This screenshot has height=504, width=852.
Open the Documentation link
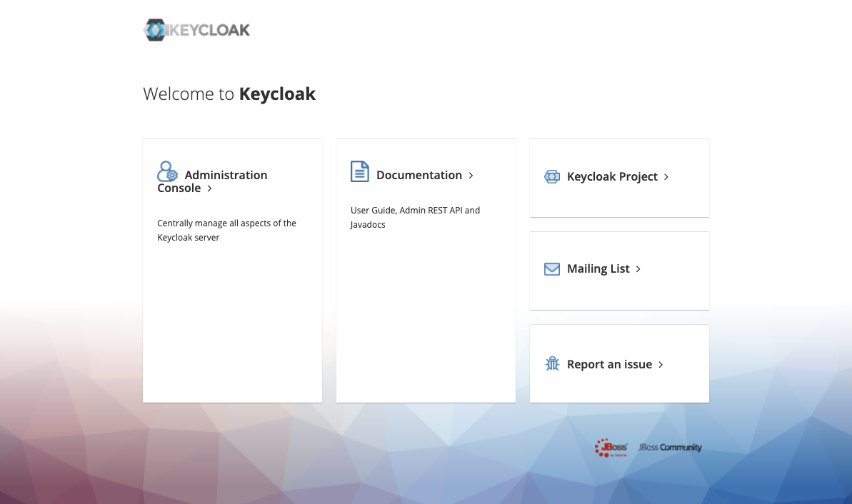420,175
